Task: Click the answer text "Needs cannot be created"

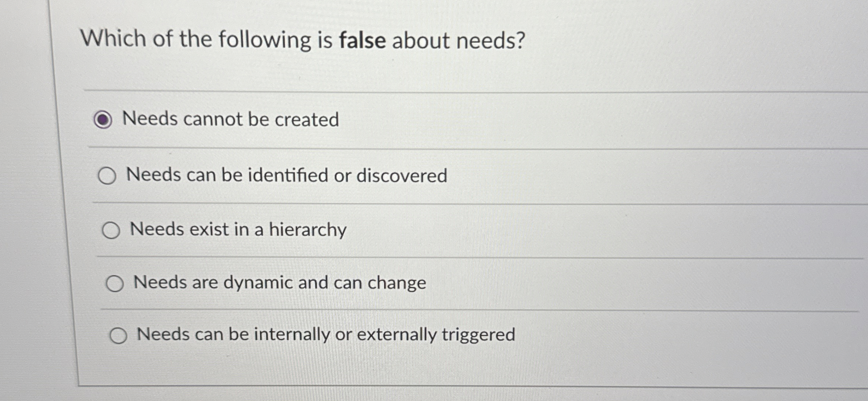Action: (231, 119)
